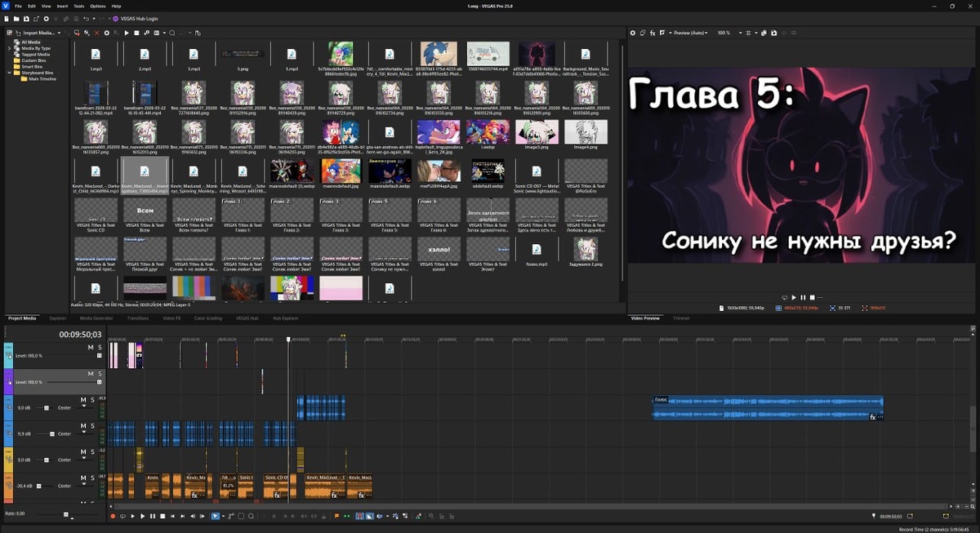Go to start in timeline transport
The image size is (980, 533).
coord(172,516)
